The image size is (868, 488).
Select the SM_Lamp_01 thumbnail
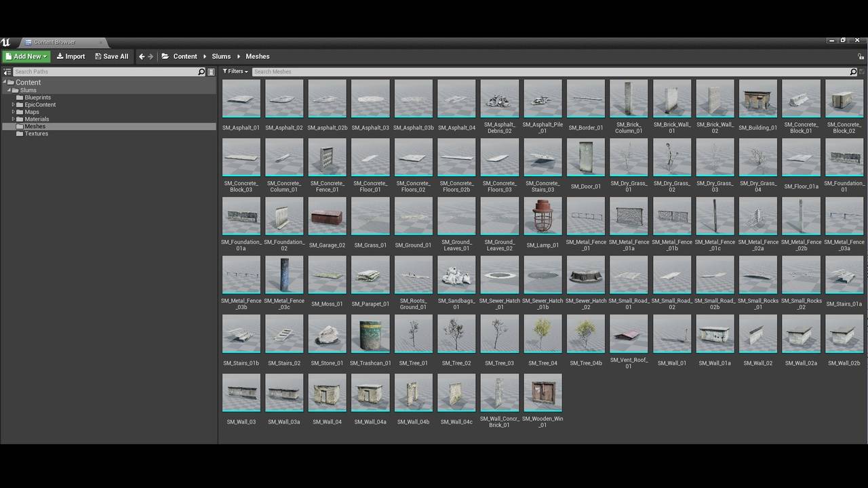542,217
